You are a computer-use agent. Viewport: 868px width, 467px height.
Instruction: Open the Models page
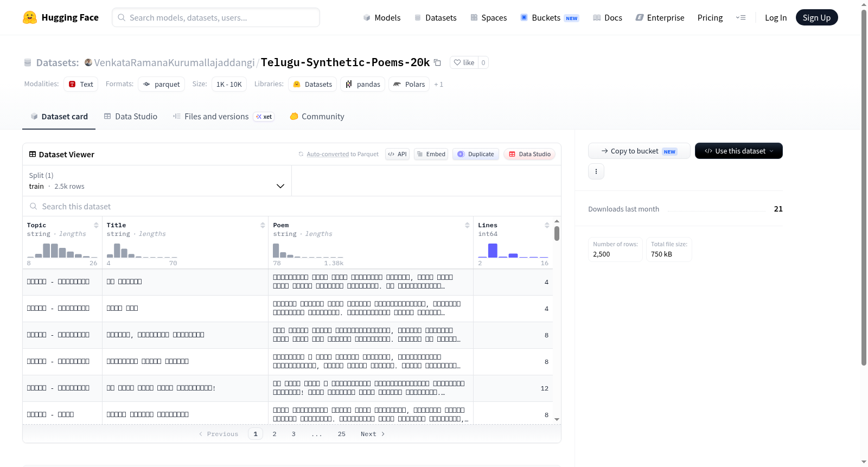(382, 18)
